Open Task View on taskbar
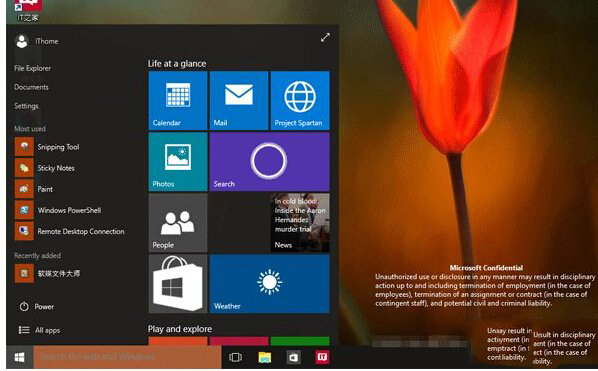598x371 pixels. tap(235, 357)
